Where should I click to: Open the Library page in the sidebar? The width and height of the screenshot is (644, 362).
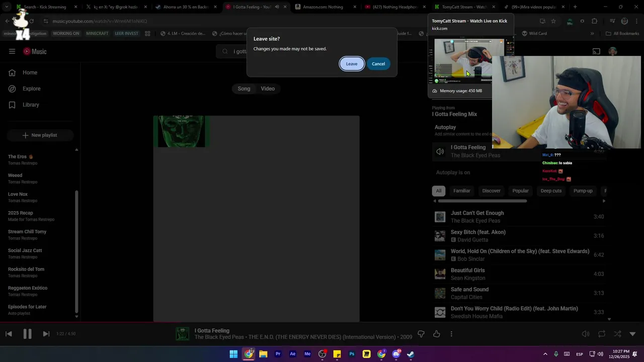[x=31, y=105]
